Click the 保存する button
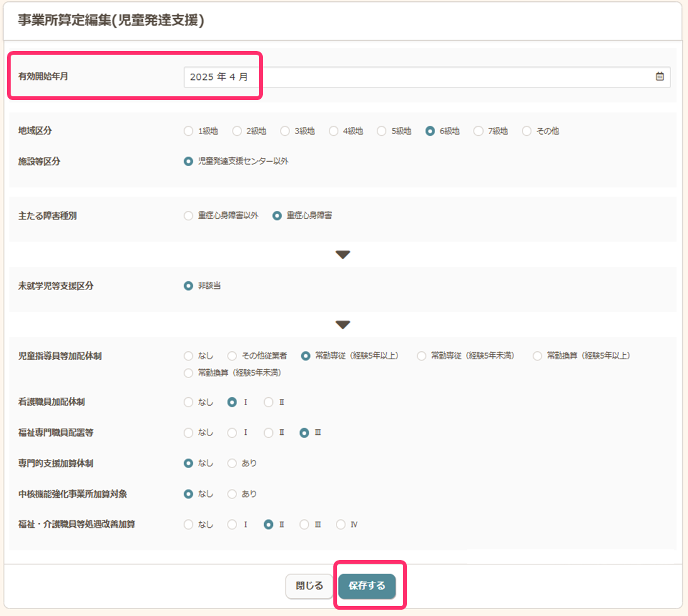The image size is (688, 616). (367, 586)
